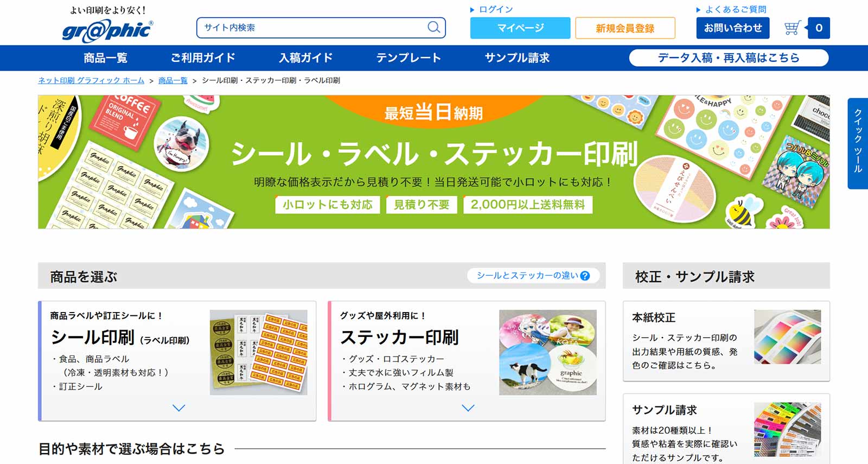Click the お問い合わせ button

pyautogui.click(x=733, y=28)
